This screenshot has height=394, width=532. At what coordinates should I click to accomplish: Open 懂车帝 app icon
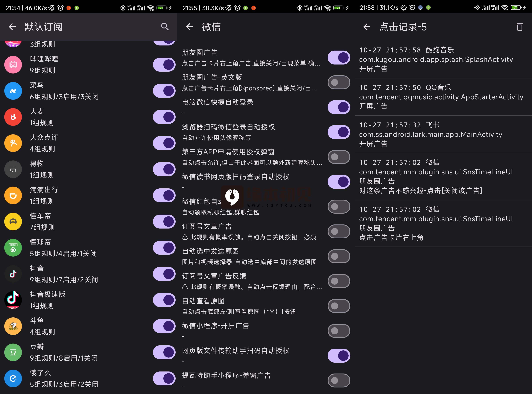pyautogui.click(x=13, y=222)
